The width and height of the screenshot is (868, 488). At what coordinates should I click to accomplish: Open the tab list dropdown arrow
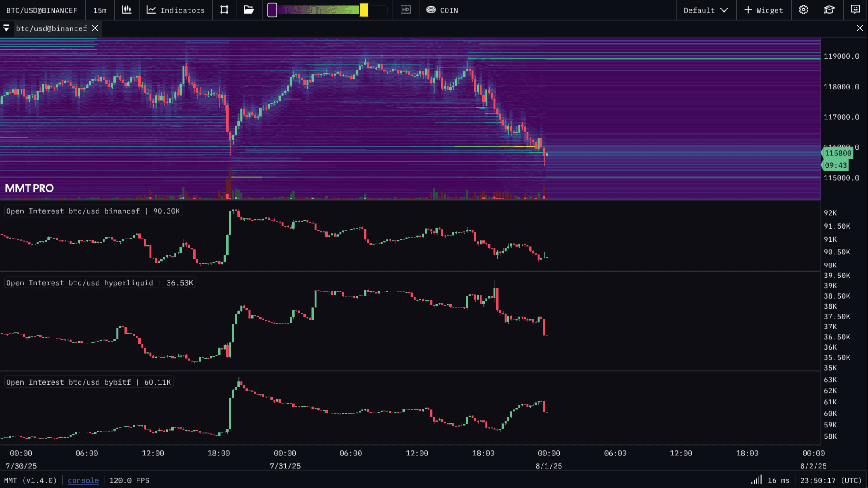(x=6, y=28)
